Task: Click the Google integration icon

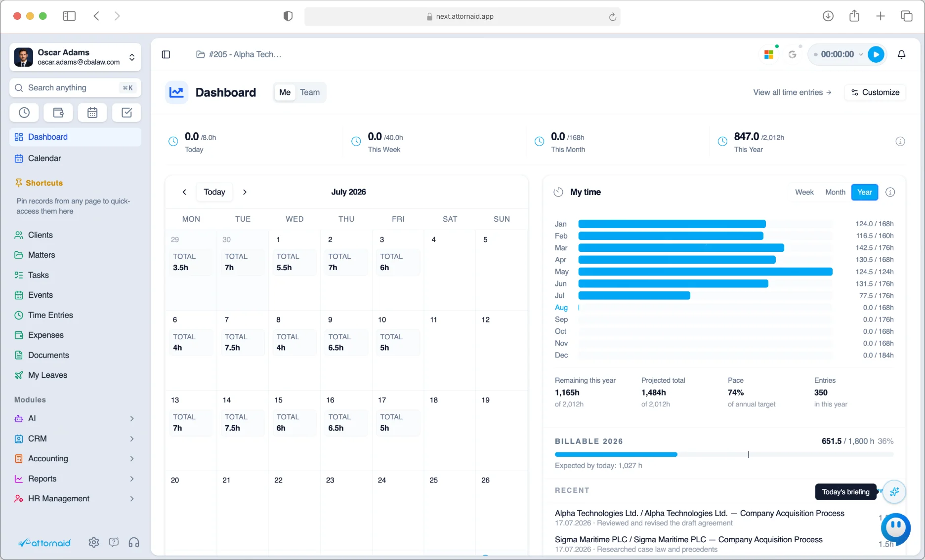Action: 793,54
